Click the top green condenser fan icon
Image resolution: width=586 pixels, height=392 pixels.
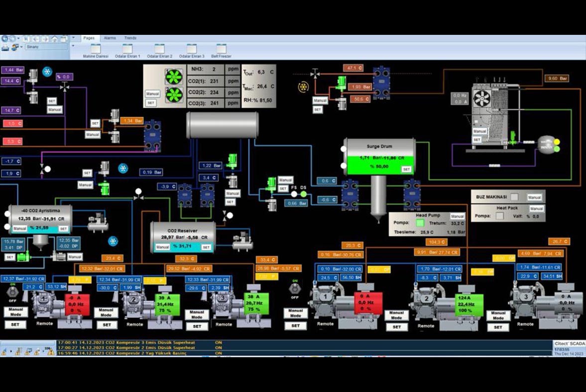174,76
